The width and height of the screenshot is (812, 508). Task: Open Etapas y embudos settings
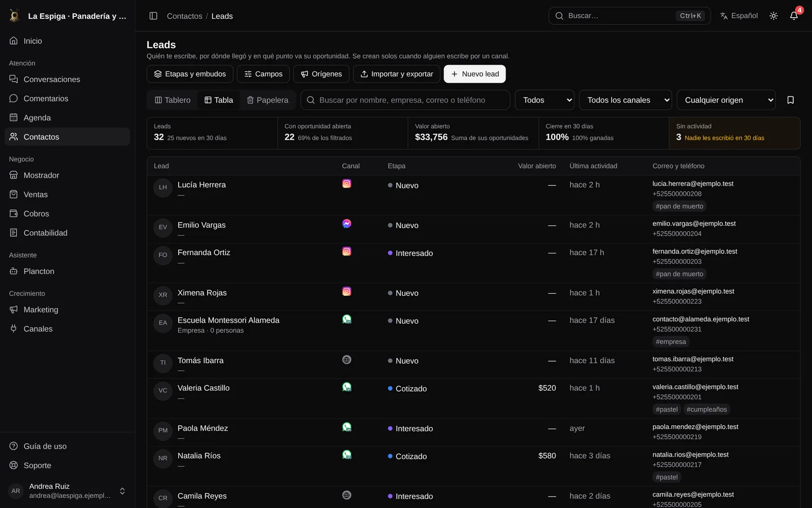tap(190, 74)
